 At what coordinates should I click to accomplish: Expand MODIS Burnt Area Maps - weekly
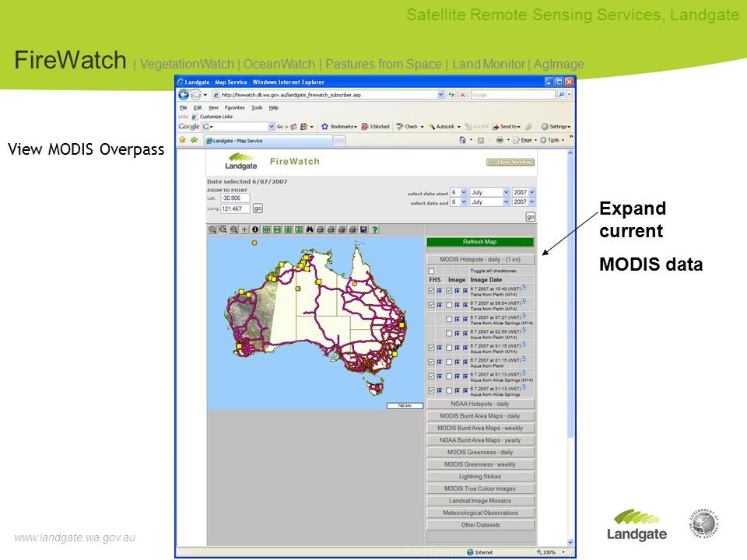pyautogui.click(x=480, y=428)
